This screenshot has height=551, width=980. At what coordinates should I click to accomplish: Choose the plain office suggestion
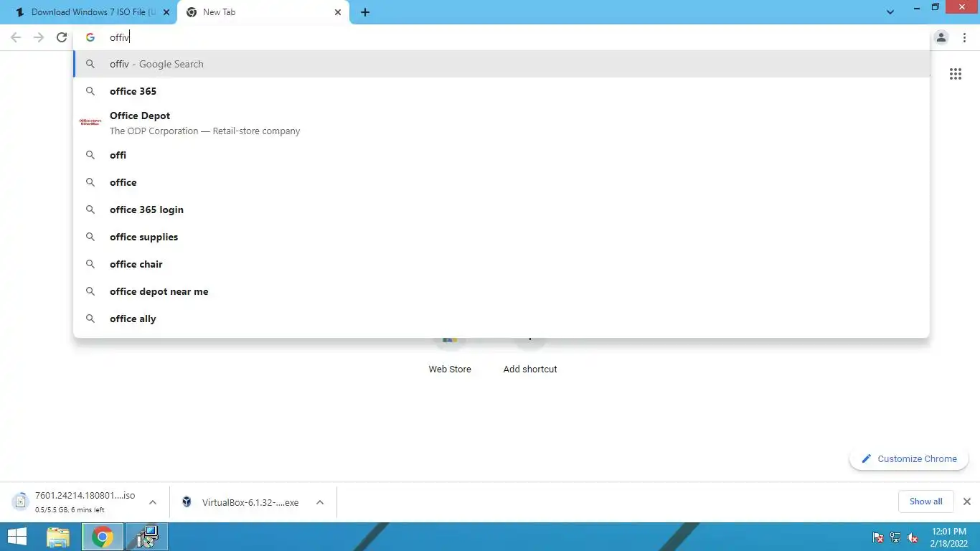coord(501,182)
